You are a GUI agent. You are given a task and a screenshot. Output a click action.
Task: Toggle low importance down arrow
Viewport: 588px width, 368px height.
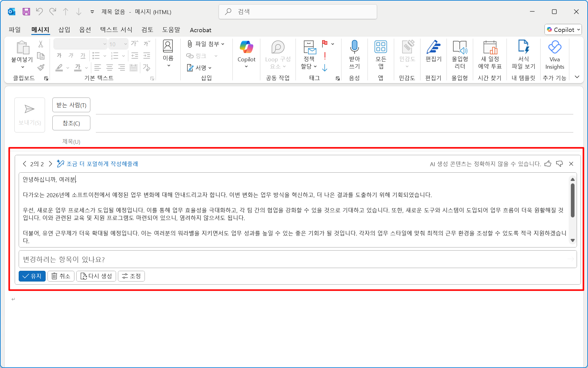click(325, 67)
